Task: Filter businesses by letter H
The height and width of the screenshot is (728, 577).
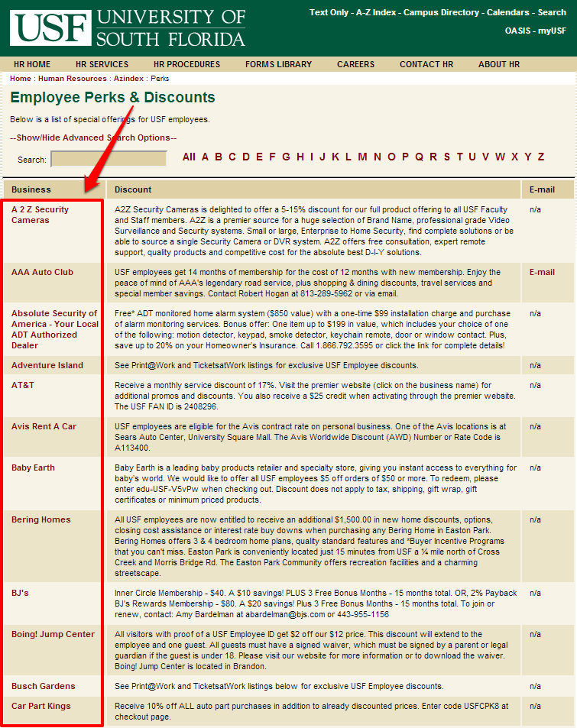Action: (x=300, y=157)
